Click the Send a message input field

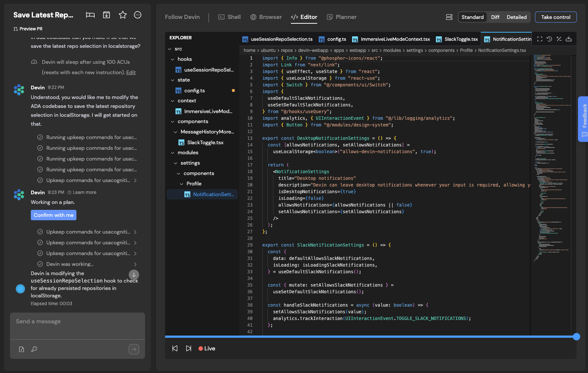tap(77, 322)
